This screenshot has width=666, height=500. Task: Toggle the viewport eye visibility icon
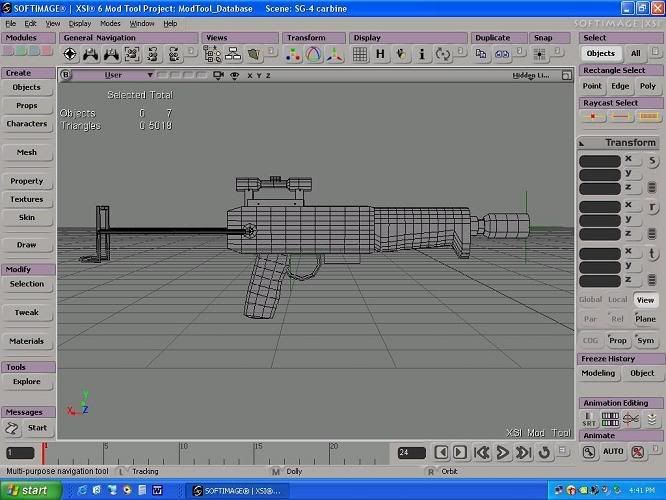click(x=234, y=75)
